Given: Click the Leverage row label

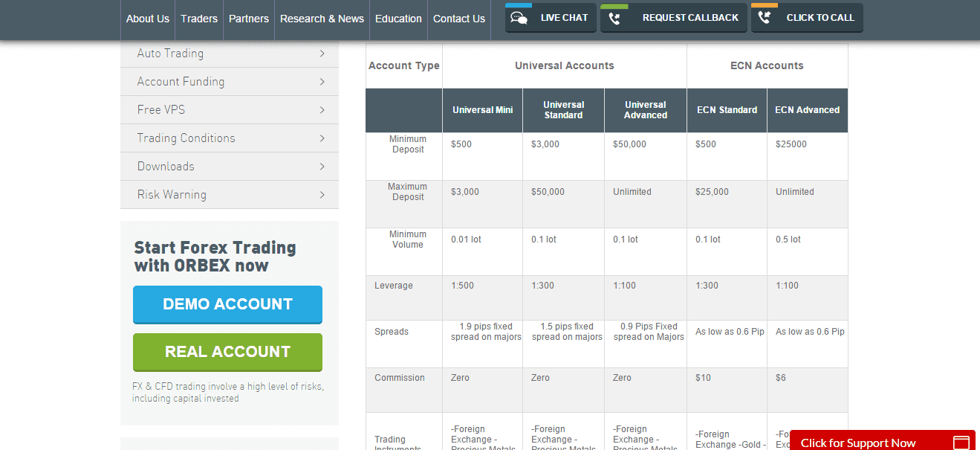Looking at the screenshot, I should pyautogui.click(x=394, y=286).
